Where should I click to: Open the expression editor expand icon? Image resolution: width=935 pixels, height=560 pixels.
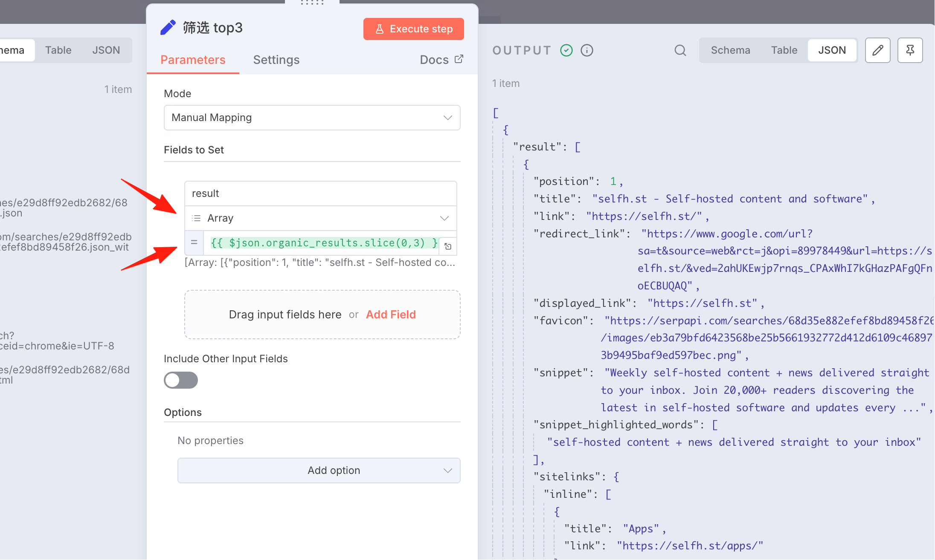(448, 246)
